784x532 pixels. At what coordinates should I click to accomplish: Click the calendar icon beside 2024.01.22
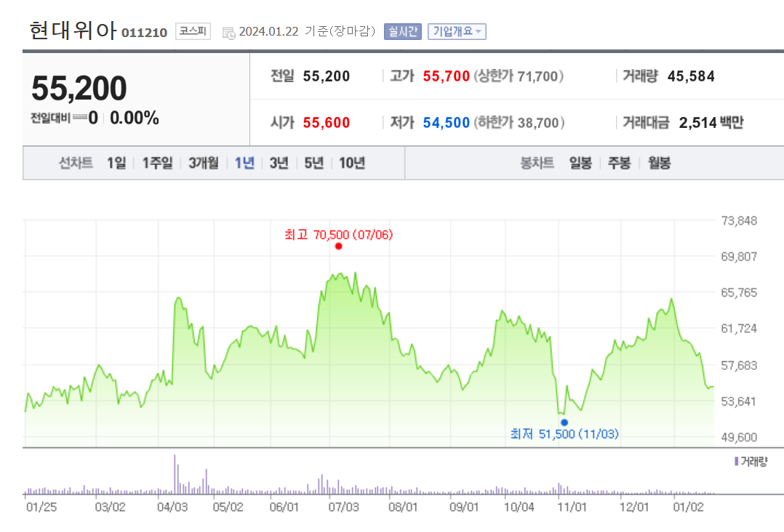[x=228, y=33]
